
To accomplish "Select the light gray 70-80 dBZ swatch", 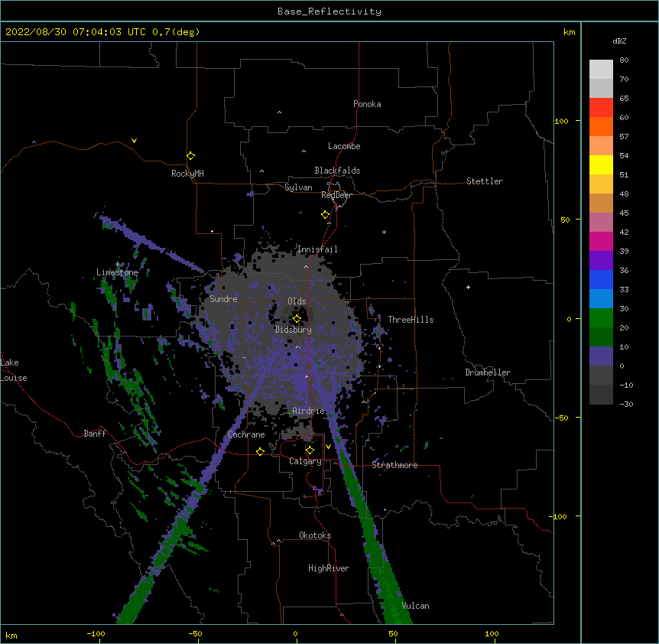I will 601,70.
